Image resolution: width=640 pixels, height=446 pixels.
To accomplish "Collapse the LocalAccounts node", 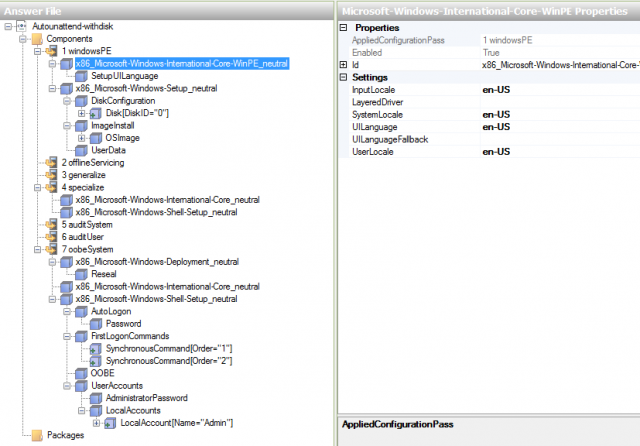I will [x=82, y=410].
